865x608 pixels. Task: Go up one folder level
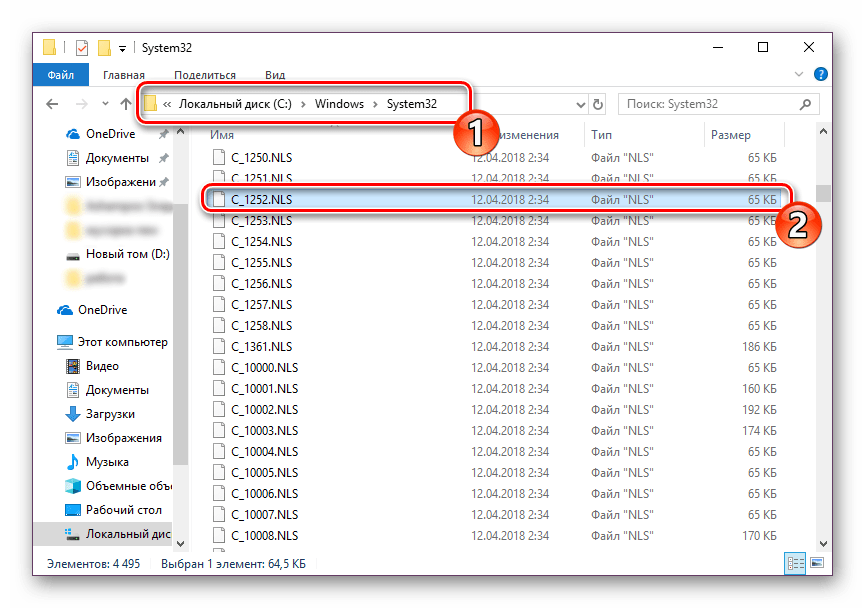(x=126, y=104)
